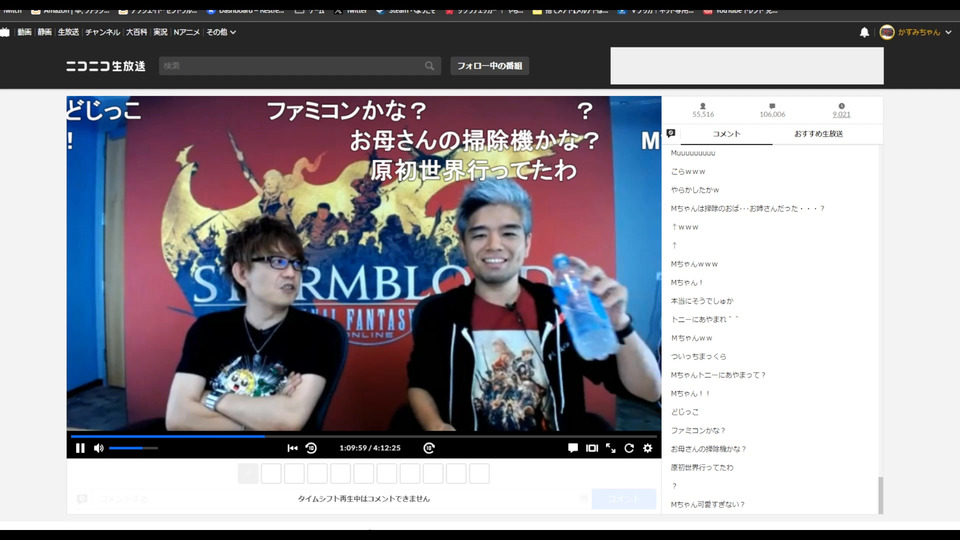Open player settings gear
Image resolution: width=960 pixels, height=540 pixels.
click(648, 448)
